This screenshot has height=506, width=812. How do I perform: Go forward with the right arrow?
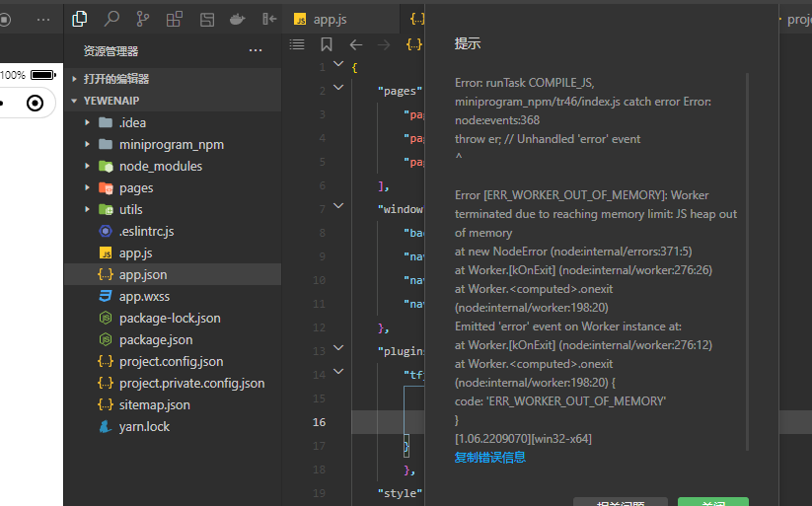tap(384, 45)
